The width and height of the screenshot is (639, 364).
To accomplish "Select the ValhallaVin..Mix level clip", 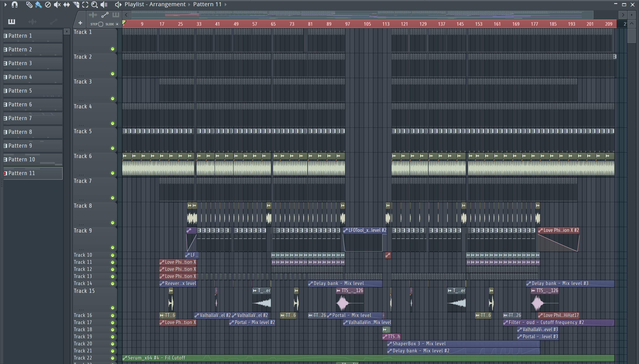I will pos(367,323).
